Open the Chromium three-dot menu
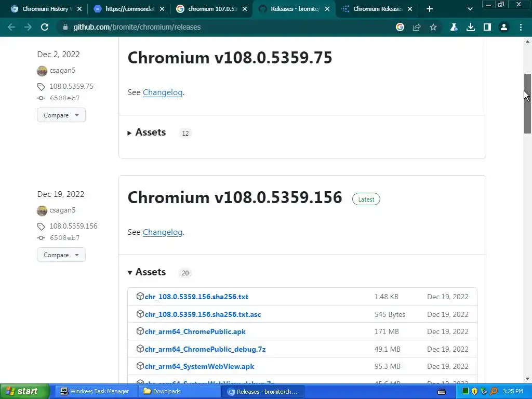Viewport: 532px width, 399px height. point(521,27)
